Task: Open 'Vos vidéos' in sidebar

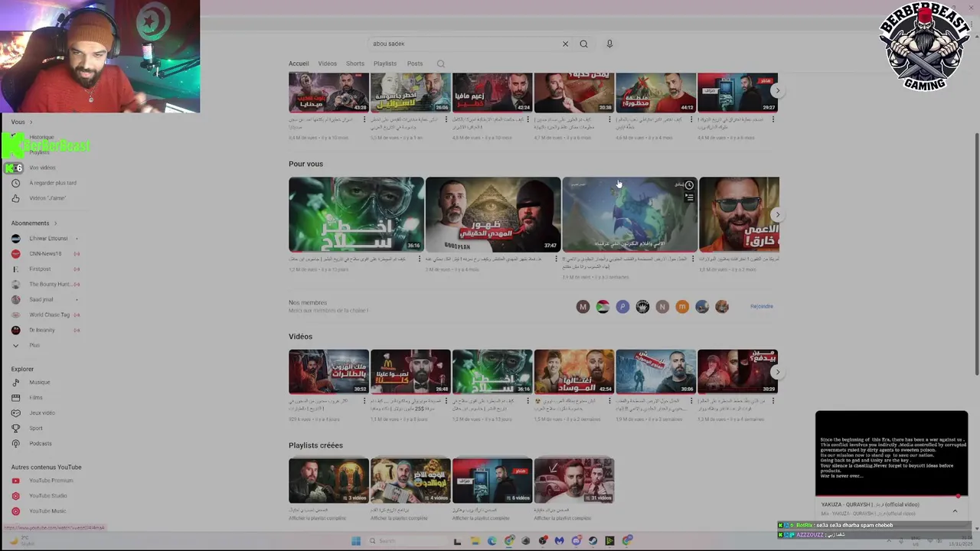Action: (x=42, y=168)
